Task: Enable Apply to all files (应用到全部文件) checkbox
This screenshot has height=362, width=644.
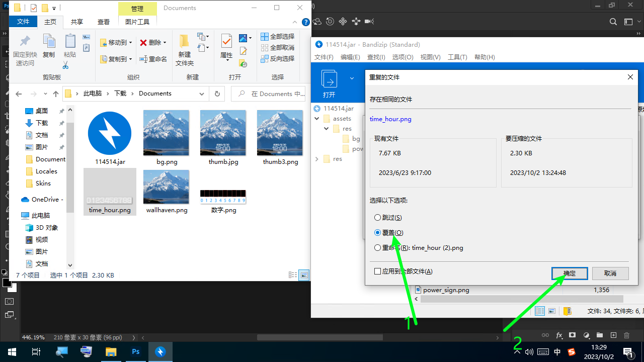Action: 378,271
